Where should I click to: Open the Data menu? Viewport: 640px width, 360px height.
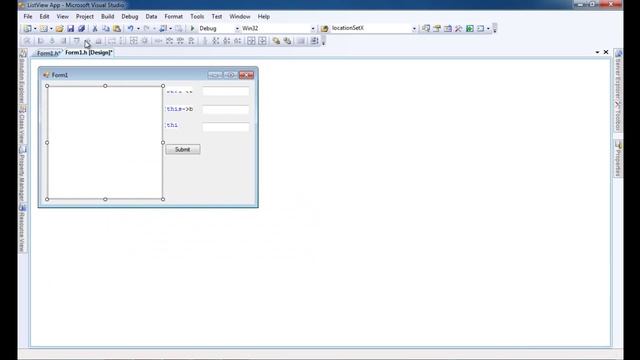tap(151, 16)
